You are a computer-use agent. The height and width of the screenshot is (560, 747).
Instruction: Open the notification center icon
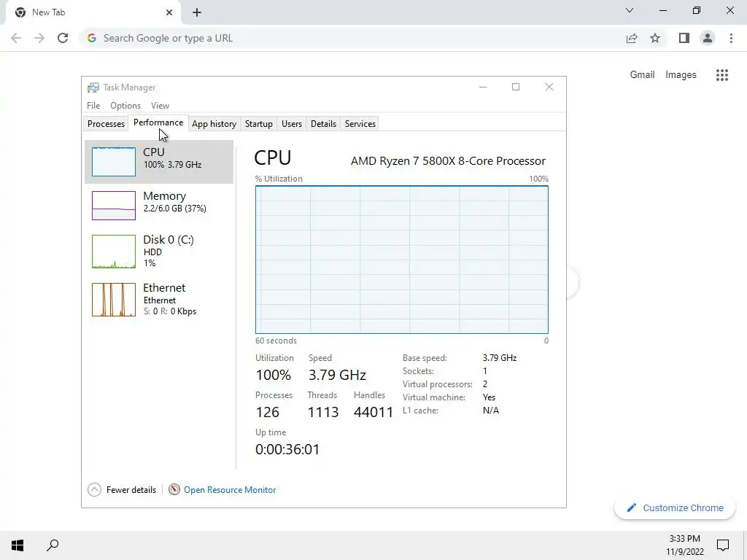click(x=723, y=545)
